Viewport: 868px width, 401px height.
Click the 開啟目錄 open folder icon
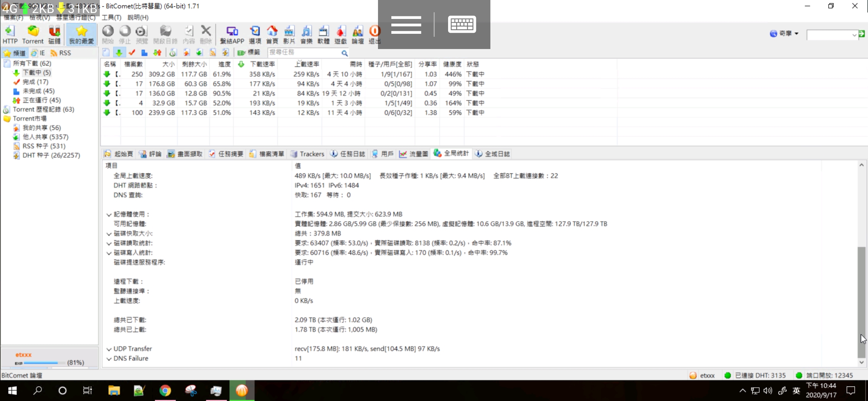tap(165, 35)
